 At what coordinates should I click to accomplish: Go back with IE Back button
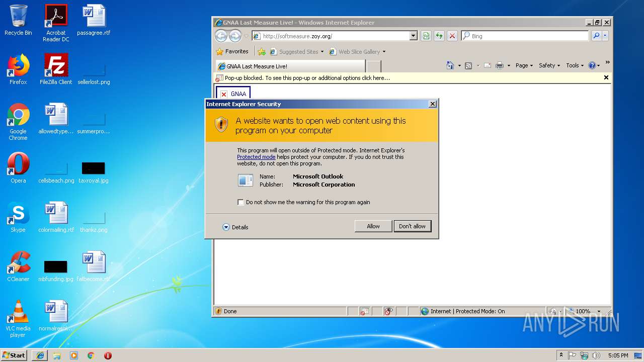click(221, 36)
